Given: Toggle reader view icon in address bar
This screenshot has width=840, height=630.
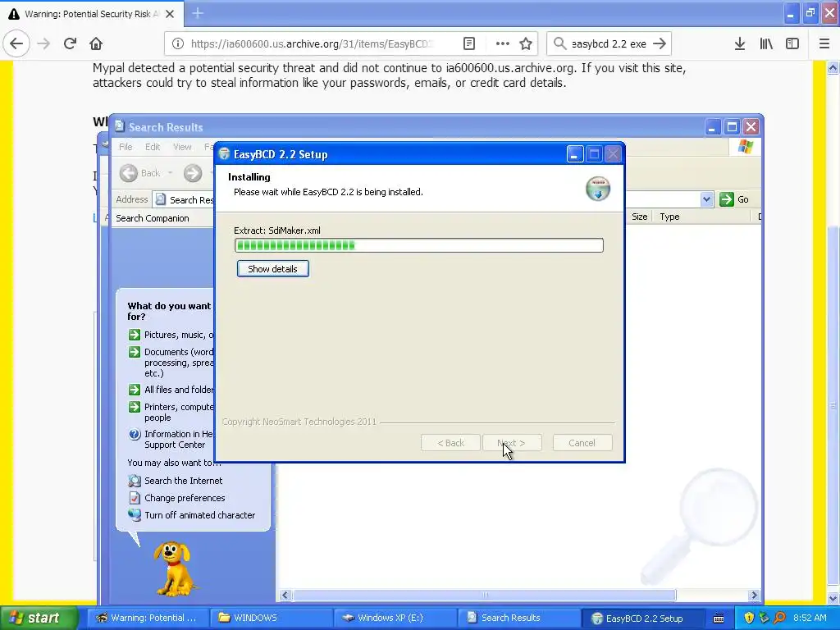Looking at the screenshot, I should click(x=469, y=43).
